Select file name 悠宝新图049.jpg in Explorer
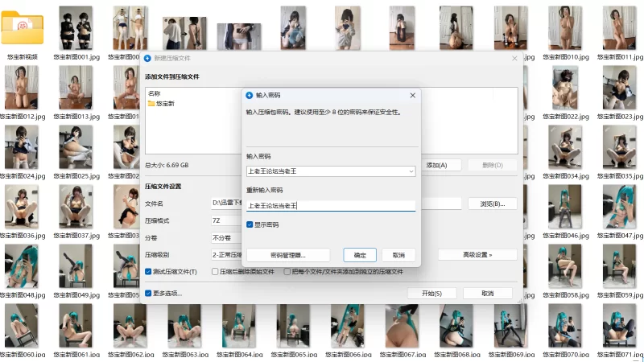644x362 pixels. [x=76, y=295]
